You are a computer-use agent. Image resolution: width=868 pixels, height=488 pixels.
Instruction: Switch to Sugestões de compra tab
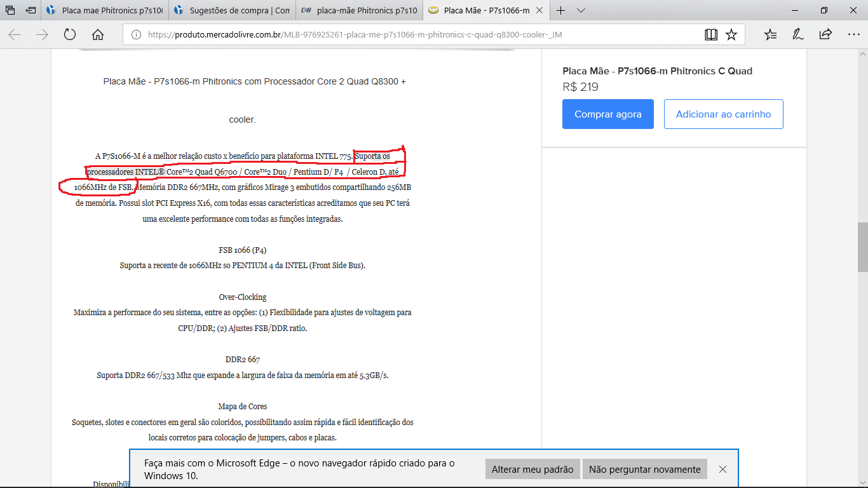click(x=232, y=10)
